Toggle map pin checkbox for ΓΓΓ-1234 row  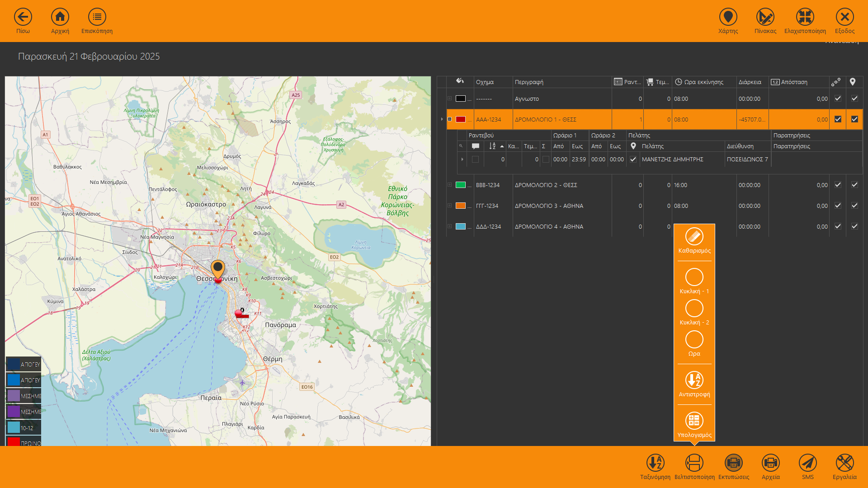pyautogui.click(x=854, y=206)
